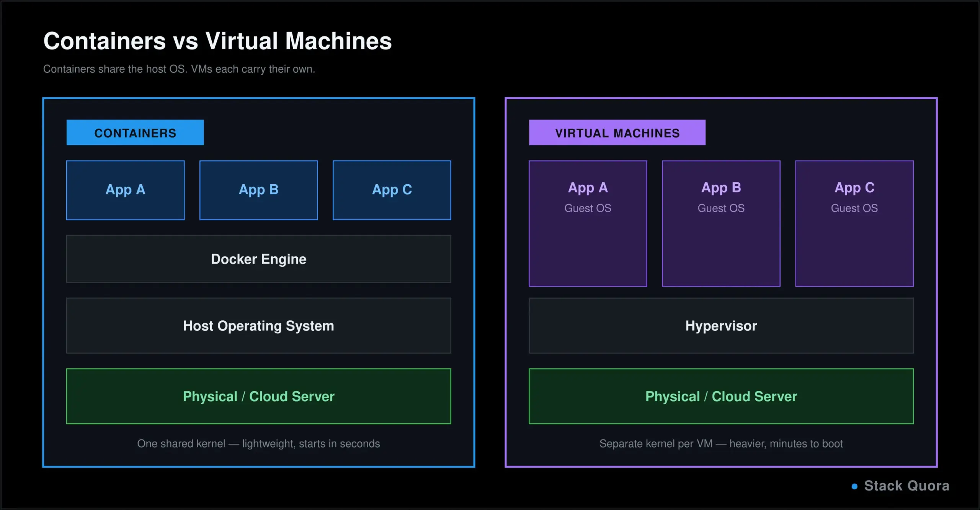This screenshot has width=980, height=510.
Task: Select the App B Guest OS box
Action: click(x=721, y=223)
